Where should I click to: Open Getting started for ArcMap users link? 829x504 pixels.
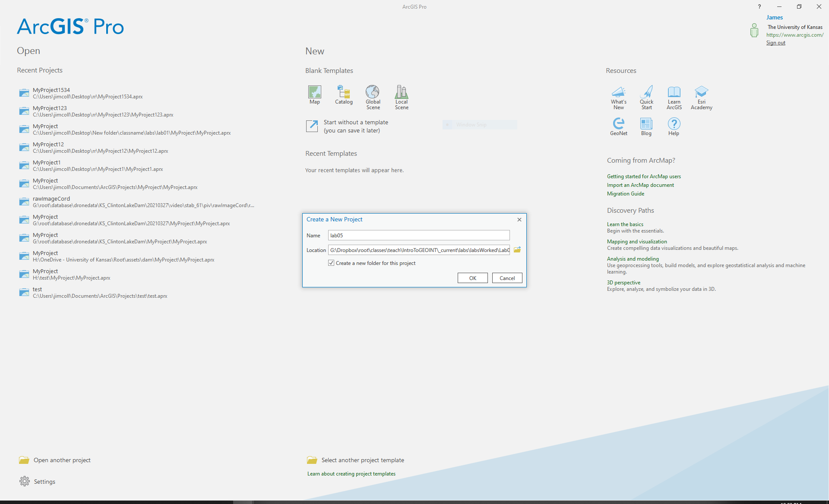pyautogui.click(x=644, y=176)
